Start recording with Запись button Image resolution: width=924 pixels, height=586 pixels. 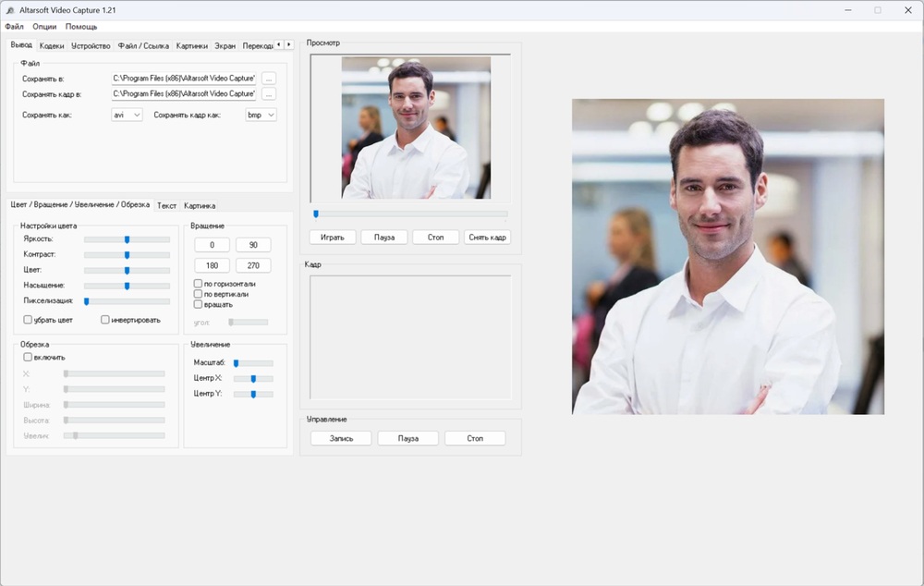click(341, 438)
